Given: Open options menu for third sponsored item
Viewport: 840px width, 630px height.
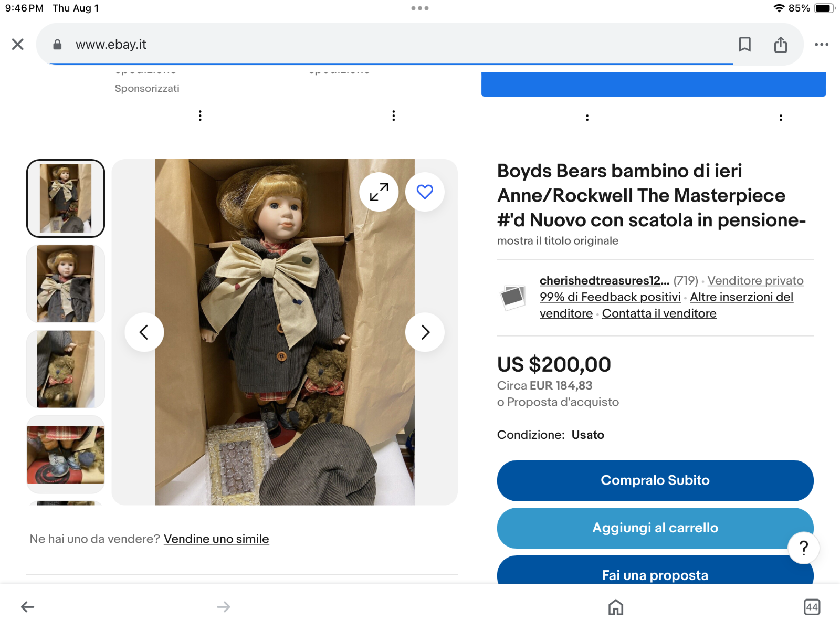Looking at the screenshot, I should coord(587,118).
